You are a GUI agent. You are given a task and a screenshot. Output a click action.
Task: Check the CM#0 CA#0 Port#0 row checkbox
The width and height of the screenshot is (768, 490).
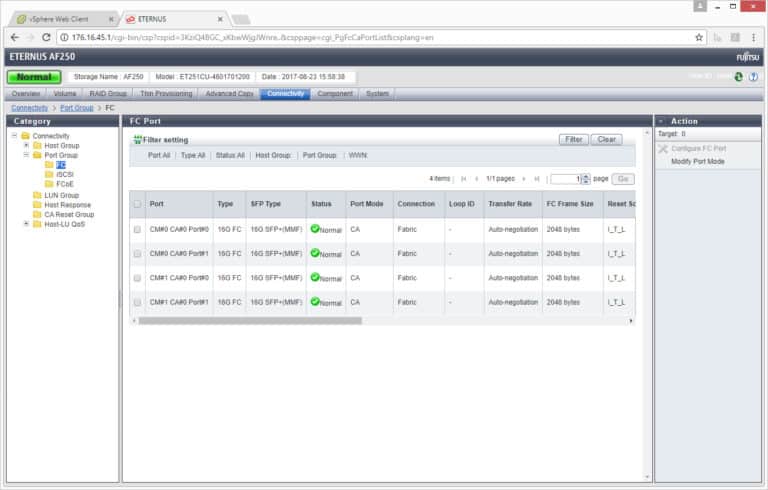click(x=137, y=229)
